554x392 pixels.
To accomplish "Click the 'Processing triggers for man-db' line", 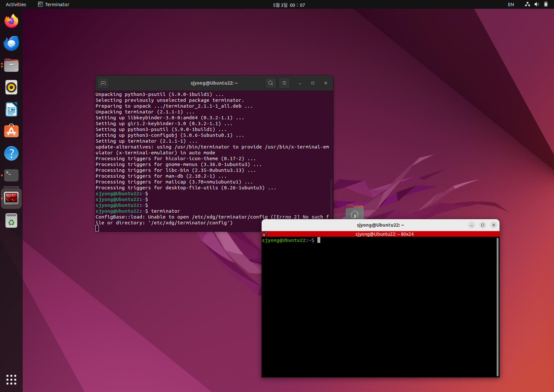I will (x=161, y=176).
